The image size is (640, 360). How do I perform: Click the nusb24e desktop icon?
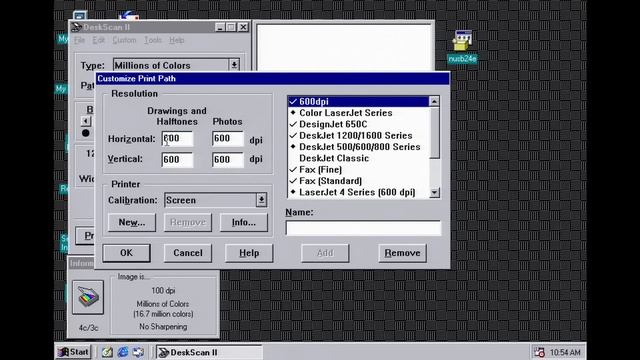tap(462, 46)
